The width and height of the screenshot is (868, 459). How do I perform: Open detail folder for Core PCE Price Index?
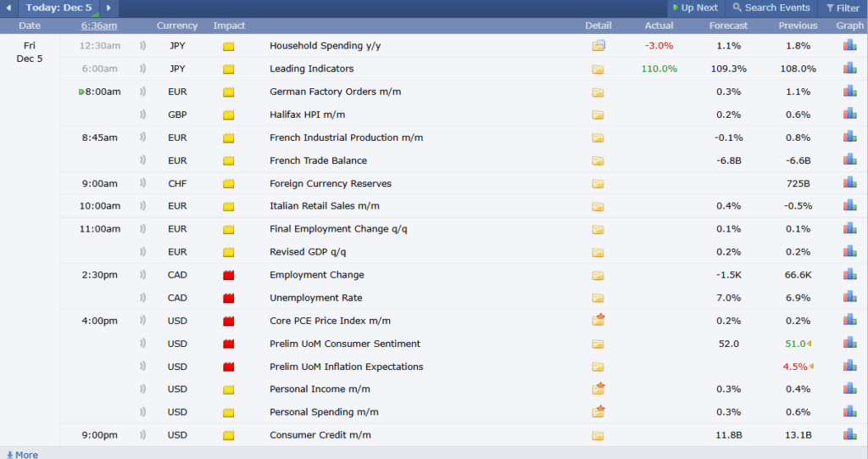pos(598,320)
